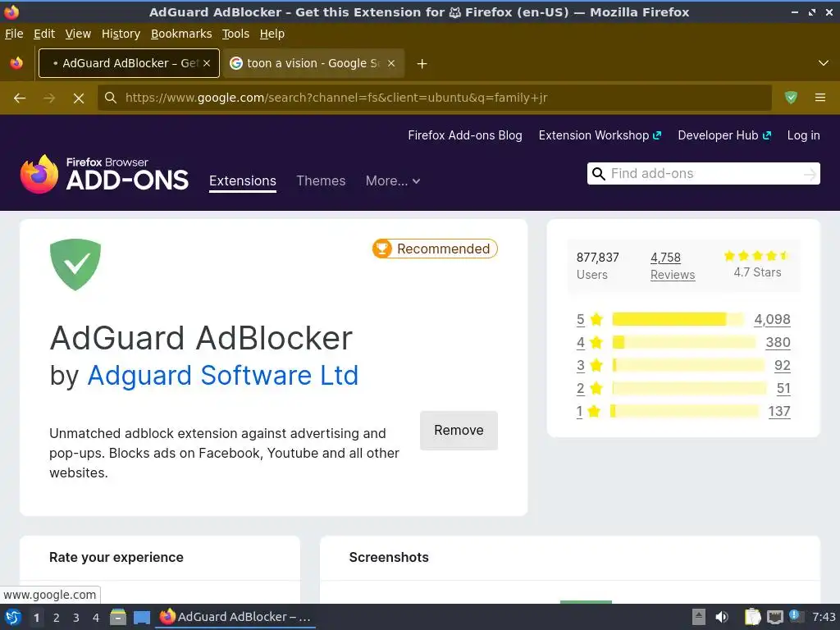
Task: Click the Firefox View icon
Action: [x=16, y=63]
